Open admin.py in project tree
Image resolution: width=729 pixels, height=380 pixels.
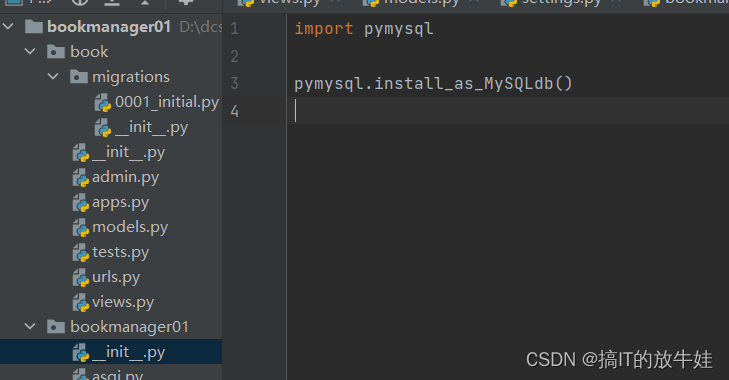pos(125,178)
